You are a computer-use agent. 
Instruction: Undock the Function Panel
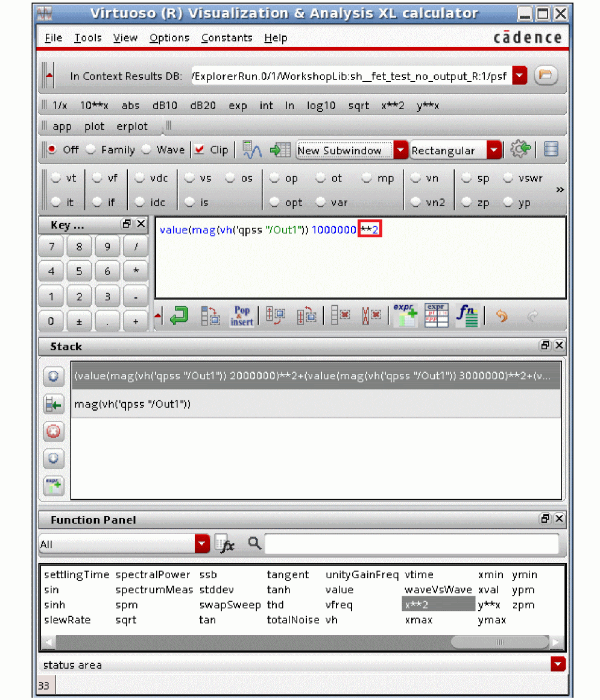click(545, 519)
